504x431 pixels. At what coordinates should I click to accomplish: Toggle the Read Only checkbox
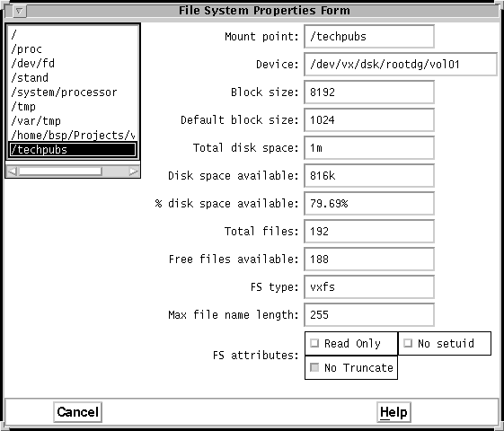314,343
